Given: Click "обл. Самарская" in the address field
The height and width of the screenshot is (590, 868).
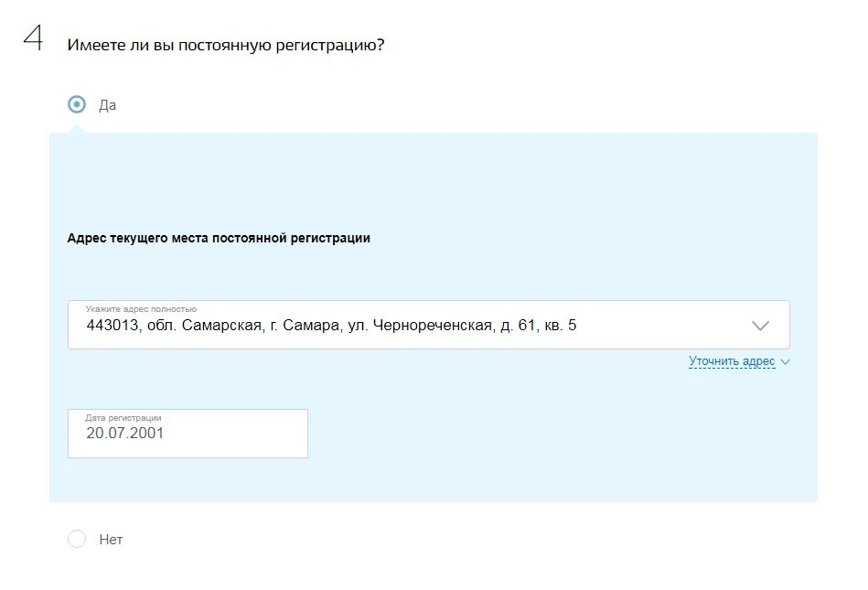Looking at the screenshot, I should pyautogui.click(x=206, y=325).
